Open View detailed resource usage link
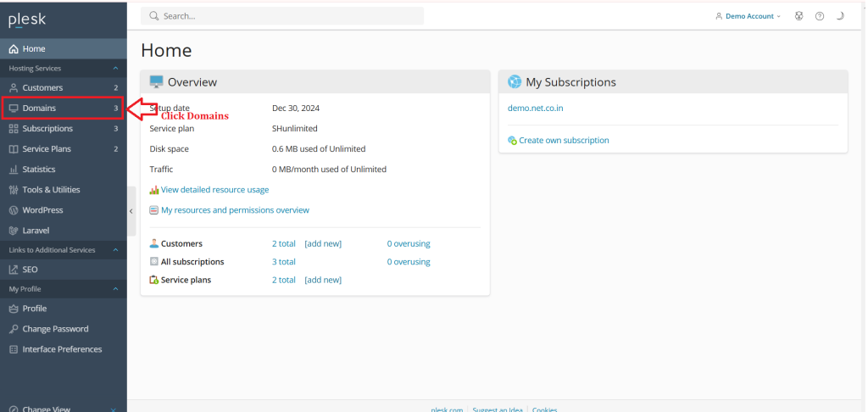This screenshot has width=868, height=412. (x=214, y=190)
